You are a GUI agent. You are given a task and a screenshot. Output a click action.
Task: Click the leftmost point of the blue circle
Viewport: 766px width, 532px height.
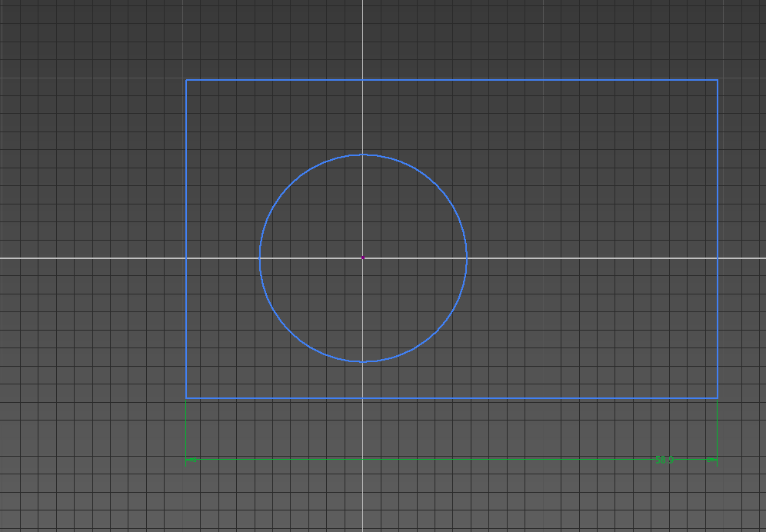[x=260, y=258]
